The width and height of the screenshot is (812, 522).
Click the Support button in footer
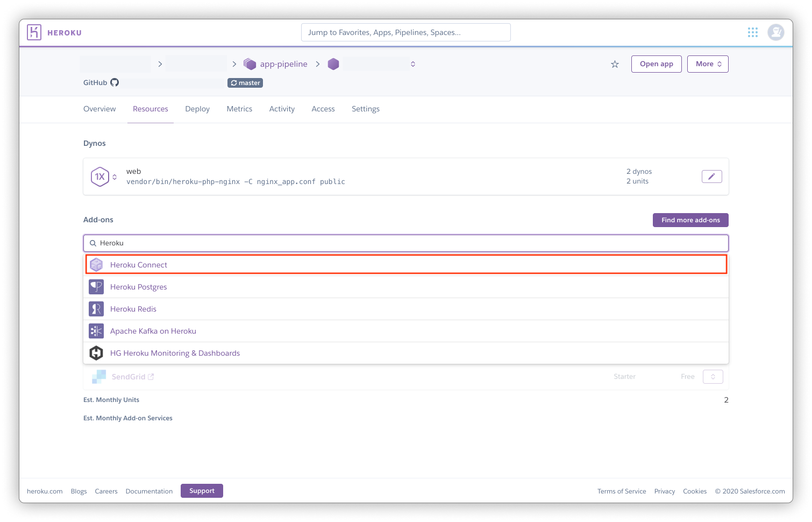[x=202, y=491]
